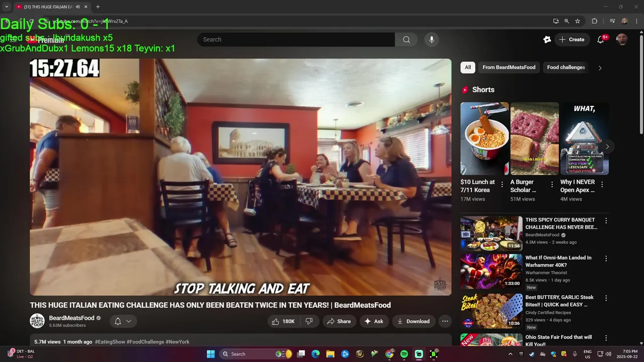Select the All filter chip
Image resolution: width=644 pixels, height=362 pixels.
pyautogui.click(x=468, y=67)
